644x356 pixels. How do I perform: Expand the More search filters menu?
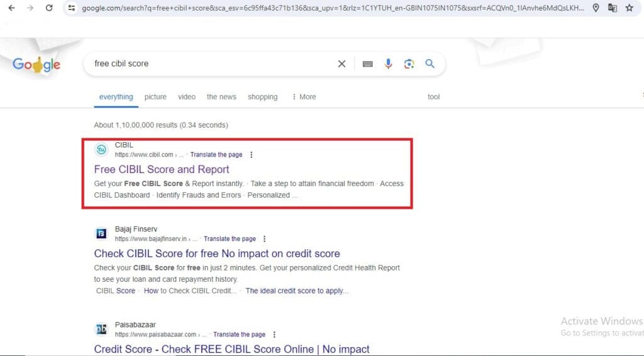tap(304, 97)
